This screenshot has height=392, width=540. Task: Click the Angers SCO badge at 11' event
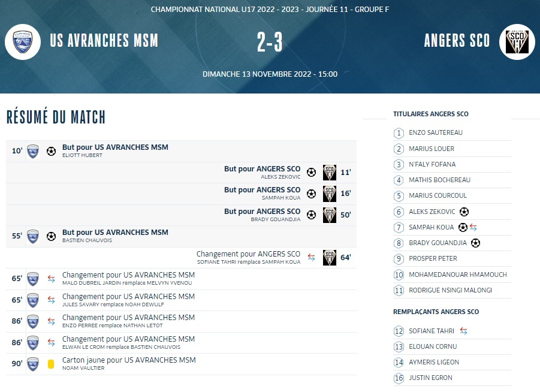tap(330, 173)
